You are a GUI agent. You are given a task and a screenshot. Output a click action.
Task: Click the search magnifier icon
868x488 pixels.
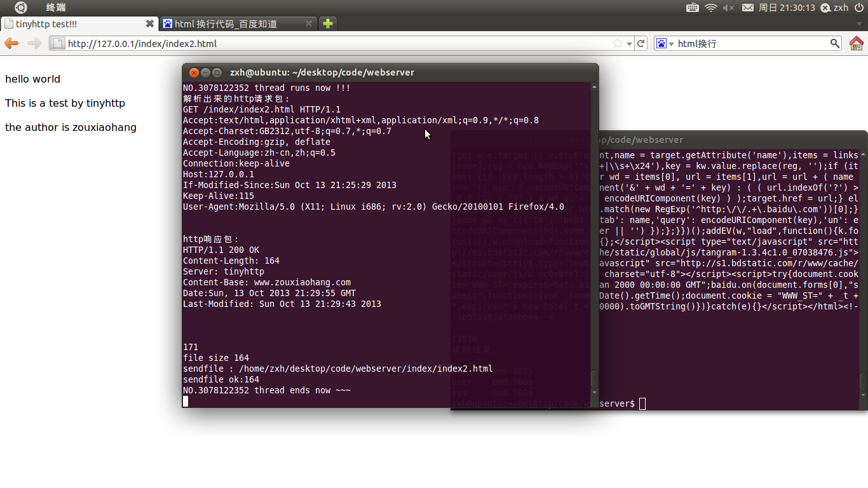pos(835,43)
